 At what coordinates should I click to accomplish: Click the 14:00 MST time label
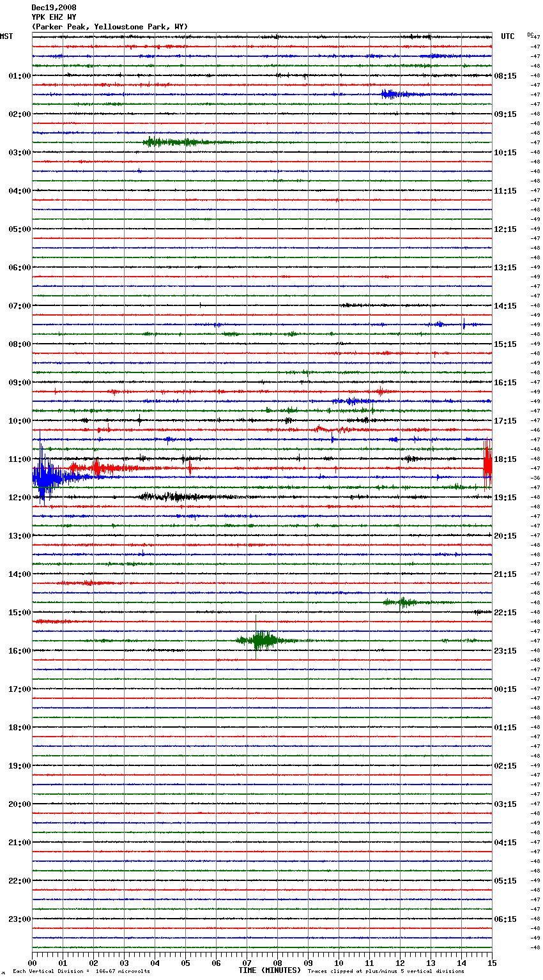tap(20, 574)
